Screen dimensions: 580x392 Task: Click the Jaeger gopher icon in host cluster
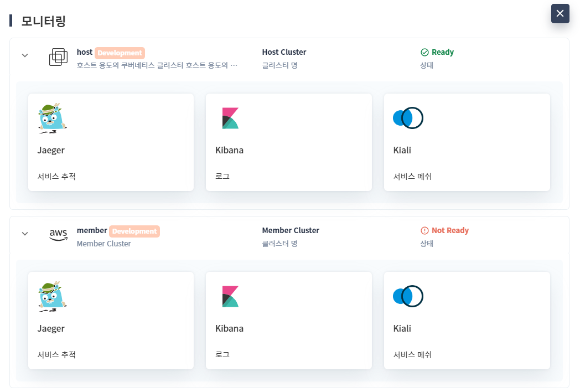(52, 118)
